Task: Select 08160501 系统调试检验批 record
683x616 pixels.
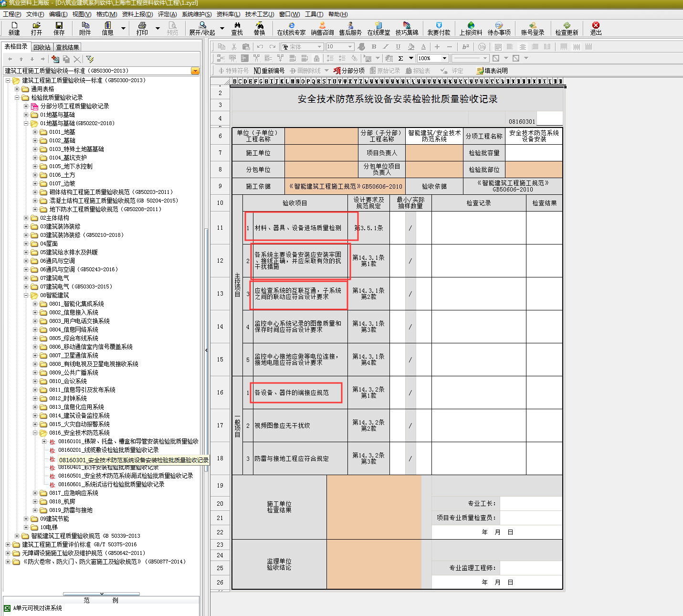Action: (126, 476)
